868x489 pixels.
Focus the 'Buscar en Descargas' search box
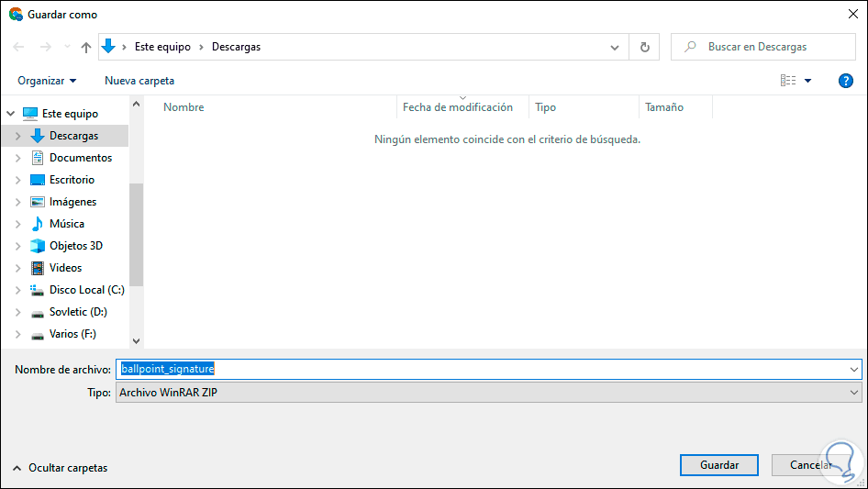[763, 47]
